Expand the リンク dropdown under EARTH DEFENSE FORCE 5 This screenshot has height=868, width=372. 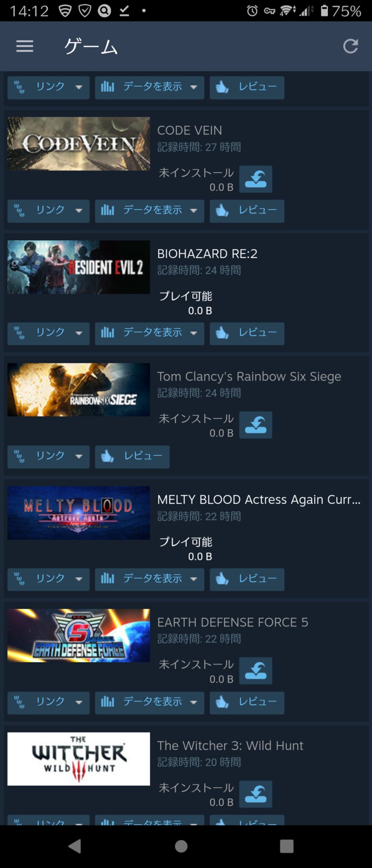(x=48, y=703)
